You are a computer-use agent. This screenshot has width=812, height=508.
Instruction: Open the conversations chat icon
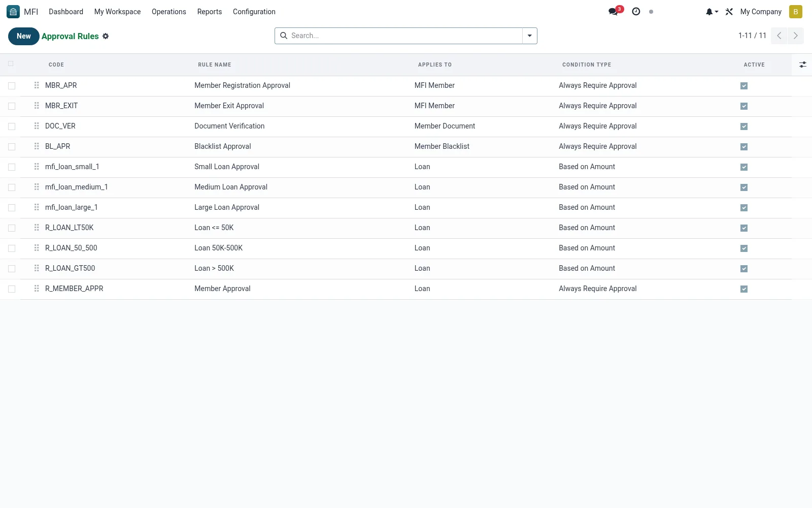tap(614, 12)
